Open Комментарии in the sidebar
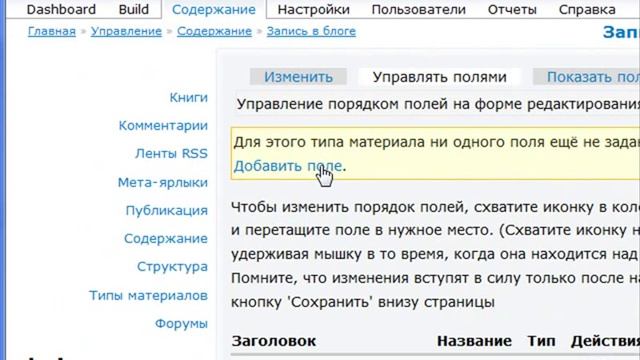640x360 pixels. click(163, 126)
